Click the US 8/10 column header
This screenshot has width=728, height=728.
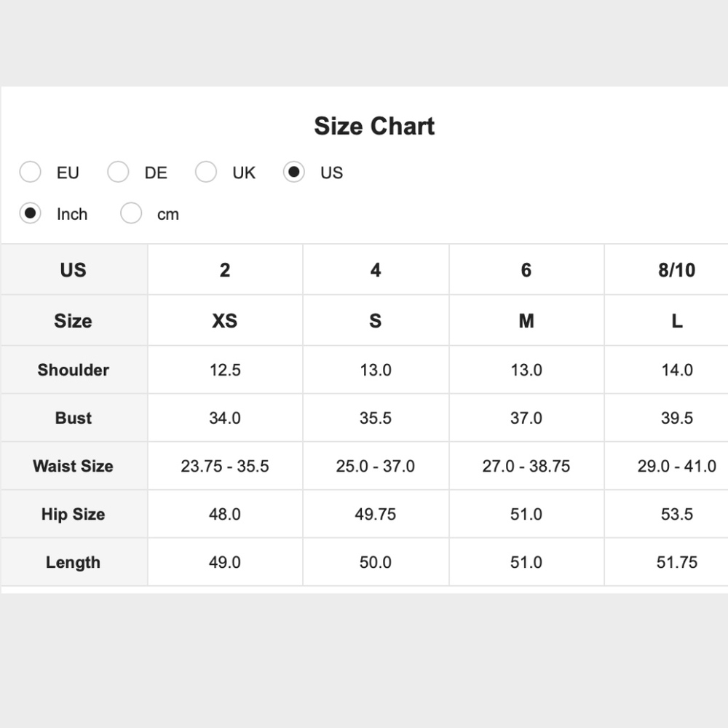click(676, 270)
